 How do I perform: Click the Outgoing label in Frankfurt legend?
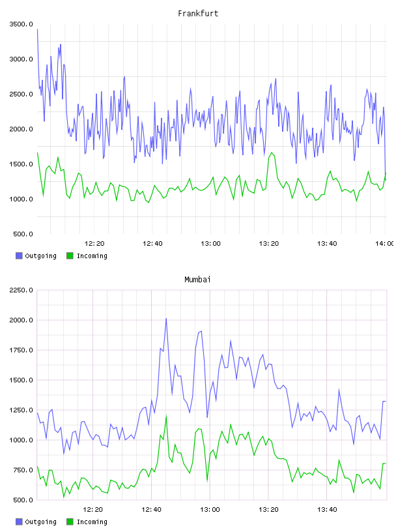tap(40, 256)
